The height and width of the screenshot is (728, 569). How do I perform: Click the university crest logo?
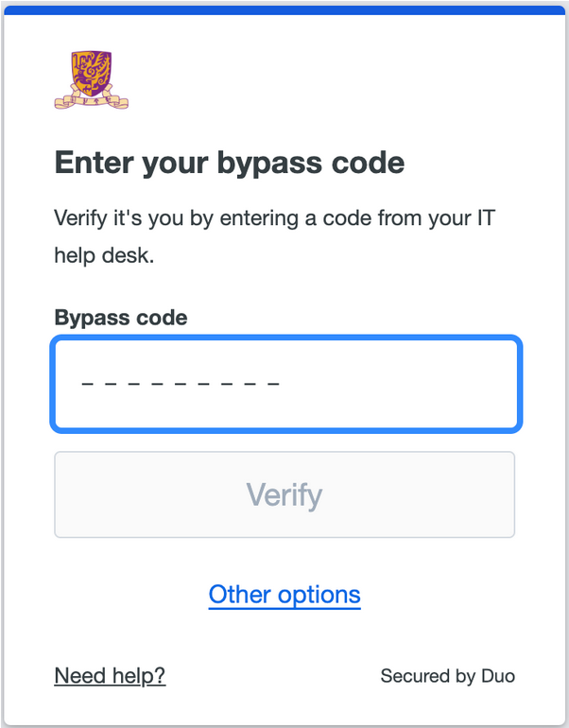(91, 81)
